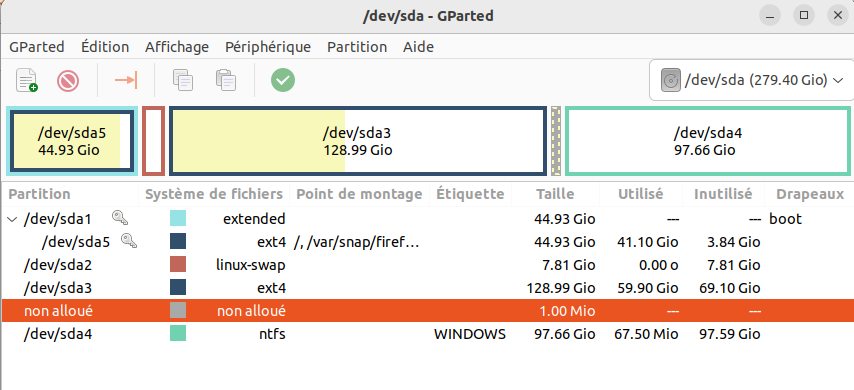
Task: Select the /dev/sda4 row in partition list
Action: point(427,333)
